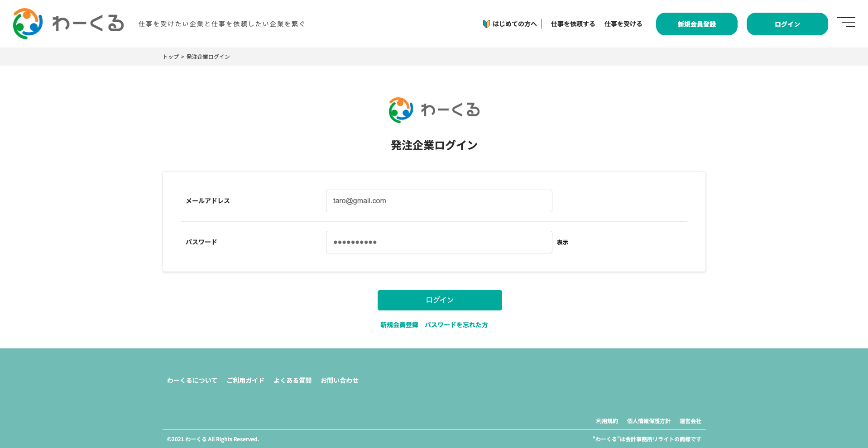Open わーくるについて in the footer
The height and width of the screenshot is (448, 868).
[x=192, y=381]
